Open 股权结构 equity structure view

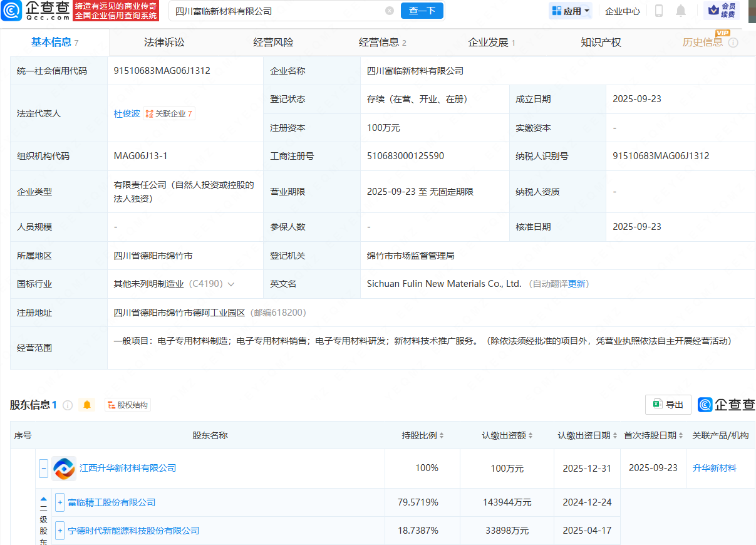click(x=128, y=405)
